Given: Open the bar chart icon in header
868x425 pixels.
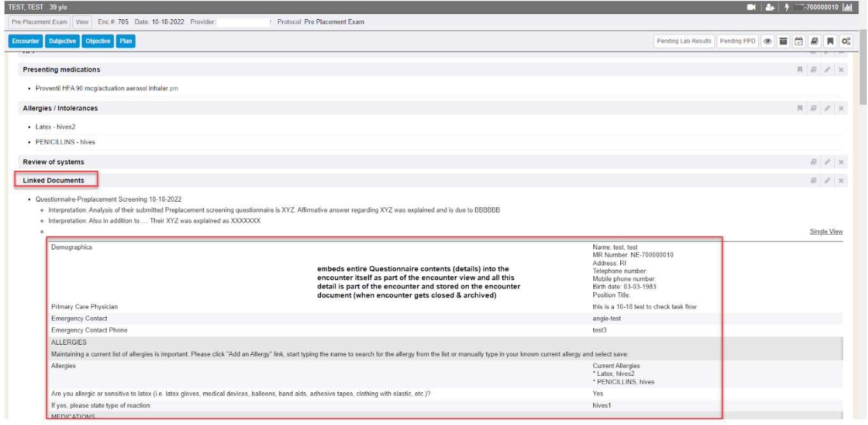Looking at the screenshot, I should coord(848,7).
